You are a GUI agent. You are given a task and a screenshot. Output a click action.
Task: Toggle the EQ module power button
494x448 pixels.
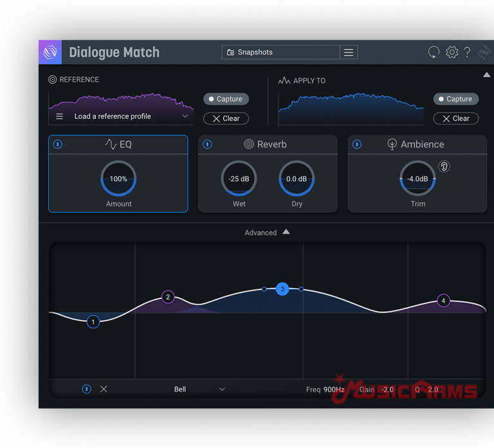pyautogui.click(x=58, y=145)
